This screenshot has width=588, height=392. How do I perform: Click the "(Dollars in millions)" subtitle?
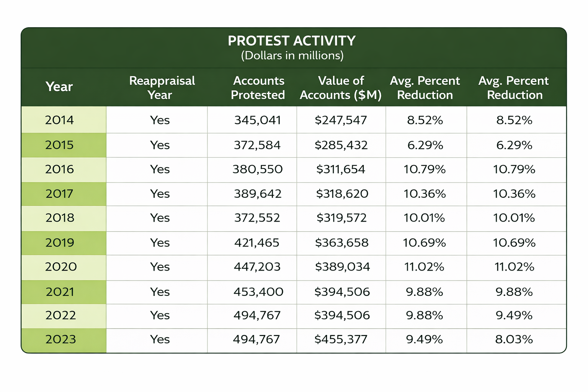click(292, 56)
